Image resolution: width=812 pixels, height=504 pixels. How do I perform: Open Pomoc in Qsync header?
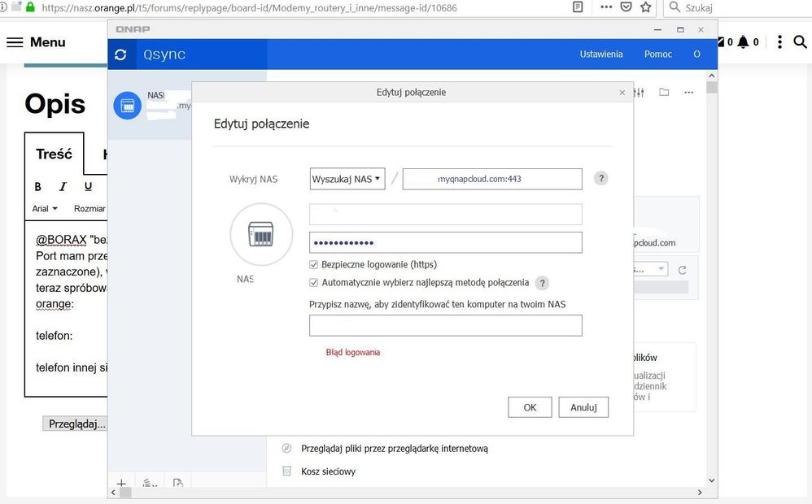coord(657,54)
